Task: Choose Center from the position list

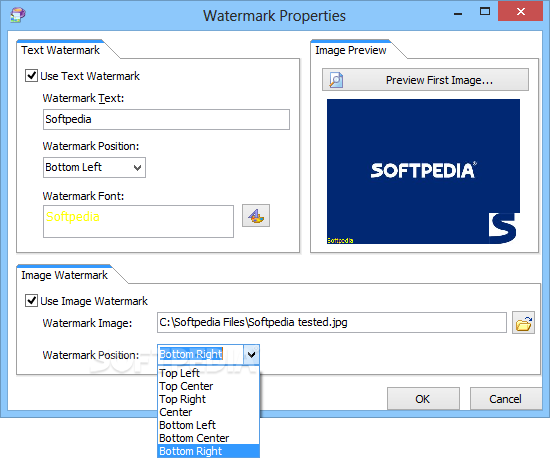Action: coord(208,412)
